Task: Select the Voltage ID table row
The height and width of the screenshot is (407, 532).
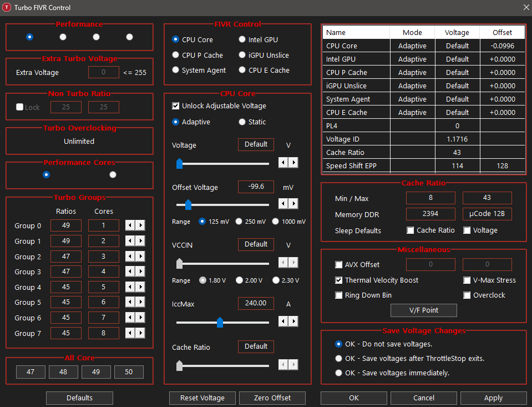Action: 424,139
